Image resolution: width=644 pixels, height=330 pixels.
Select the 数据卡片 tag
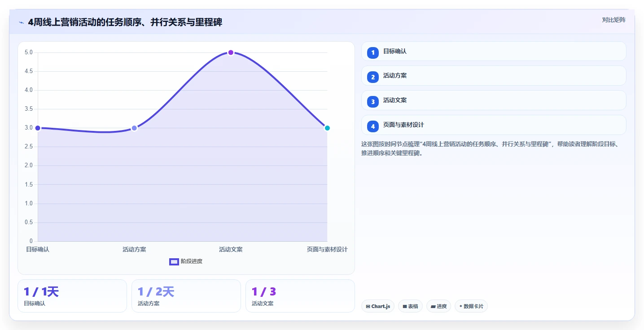[x=471, y=306]
